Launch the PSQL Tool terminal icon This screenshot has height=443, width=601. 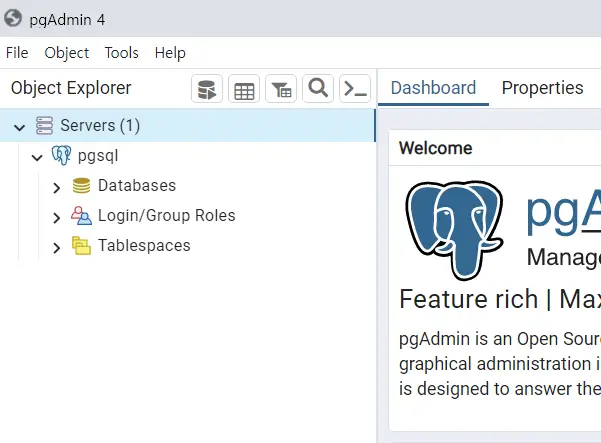(355, 89)
